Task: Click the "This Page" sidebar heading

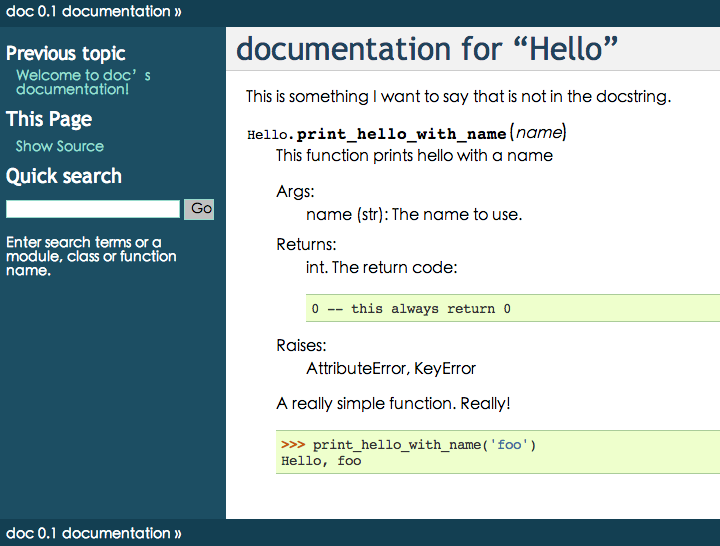Action: tap(49, 119)
